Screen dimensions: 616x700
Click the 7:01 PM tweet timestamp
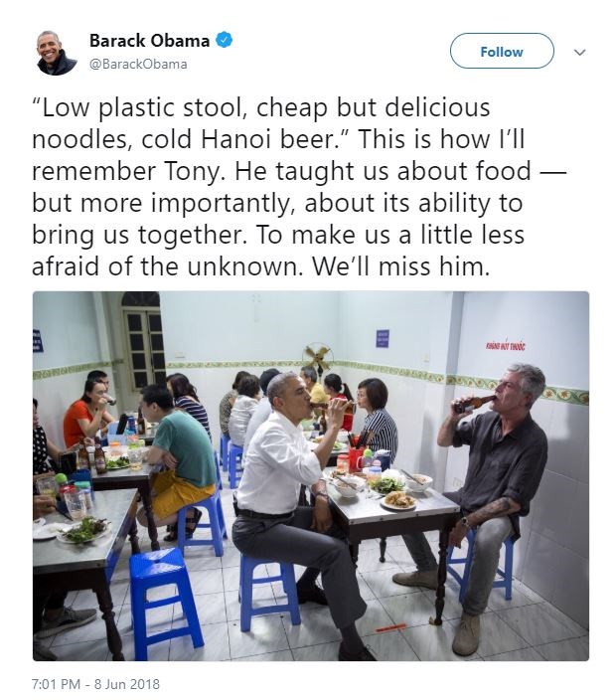point(58,684)
